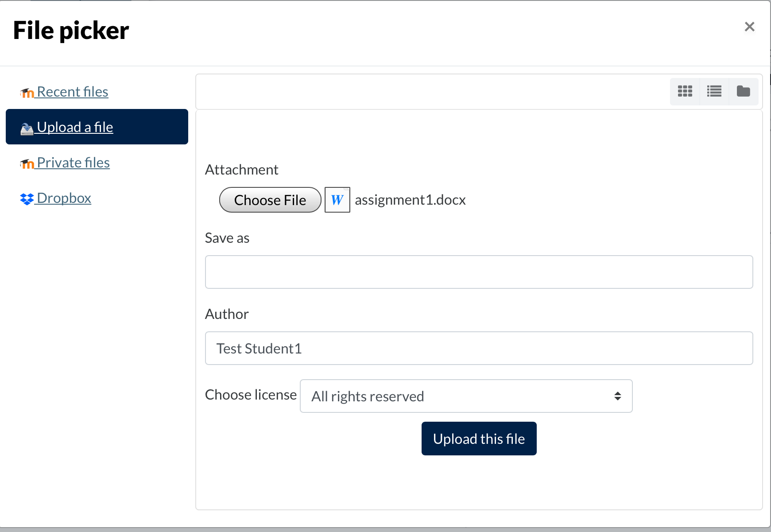Viewport: 771px width, 532px height.
Task: Click the Author field containing Test Student1
Action: click(479, 348)
